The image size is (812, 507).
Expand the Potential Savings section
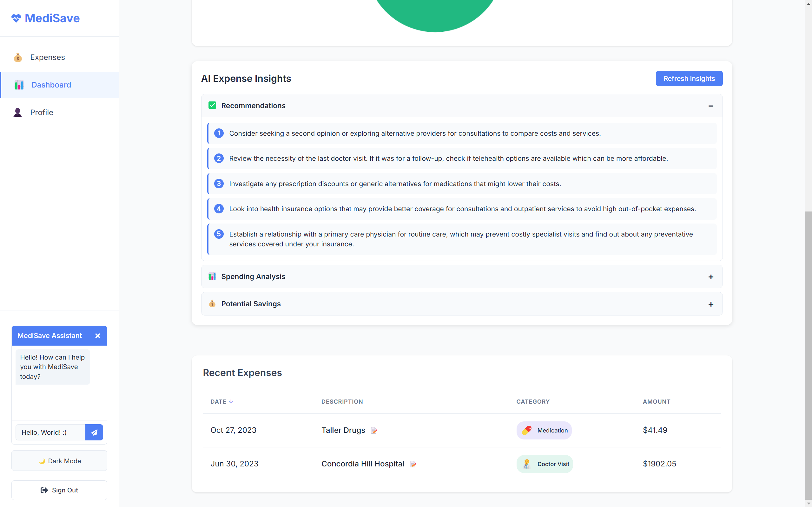(x=711, y=304)
